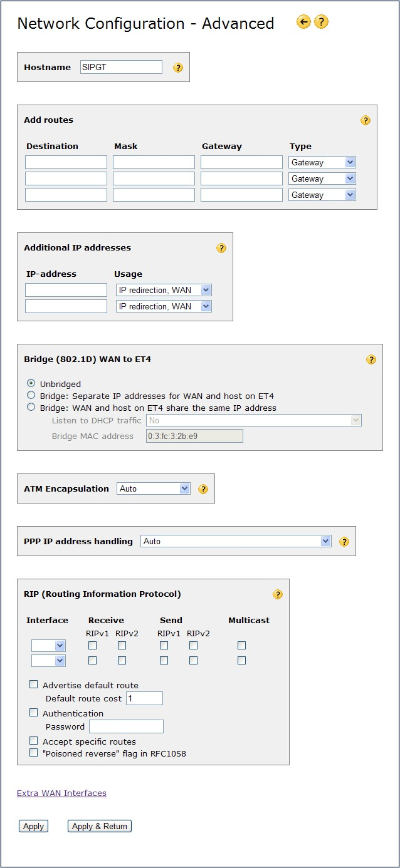The height and width of the screenshot is (868, 400).
Task: Open help for Add routes section
Action: (366, 120)
